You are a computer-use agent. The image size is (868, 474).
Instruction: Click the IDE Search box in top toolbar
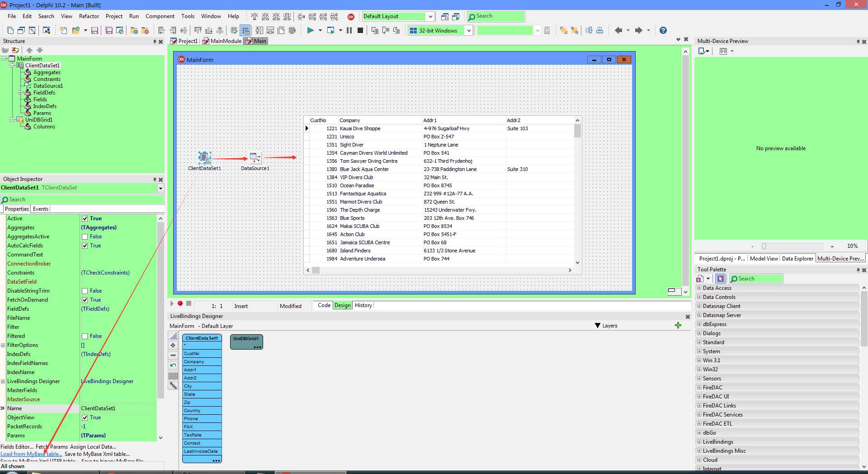[496, 17]
